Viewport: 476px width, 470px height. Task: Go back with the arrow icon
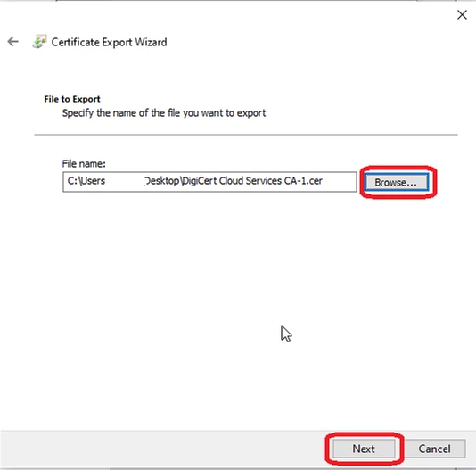coord(13,42)
